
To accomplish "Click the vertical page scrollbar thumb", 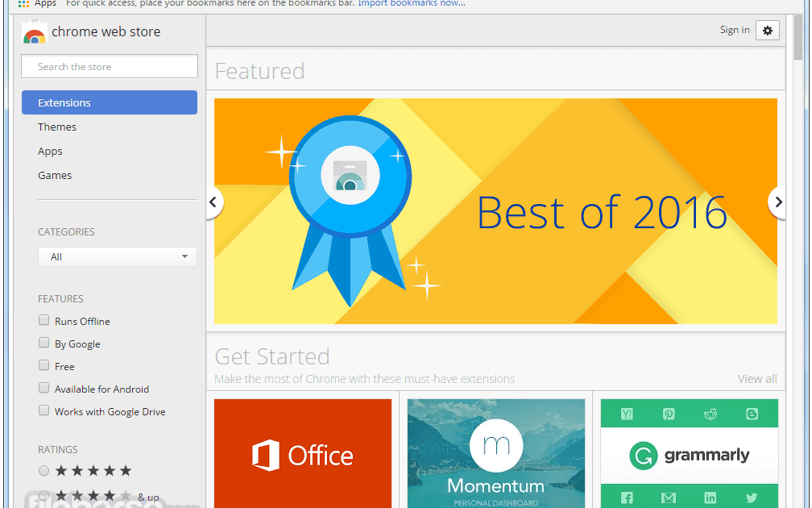I will pyautogui.click(x=798, y=37).
